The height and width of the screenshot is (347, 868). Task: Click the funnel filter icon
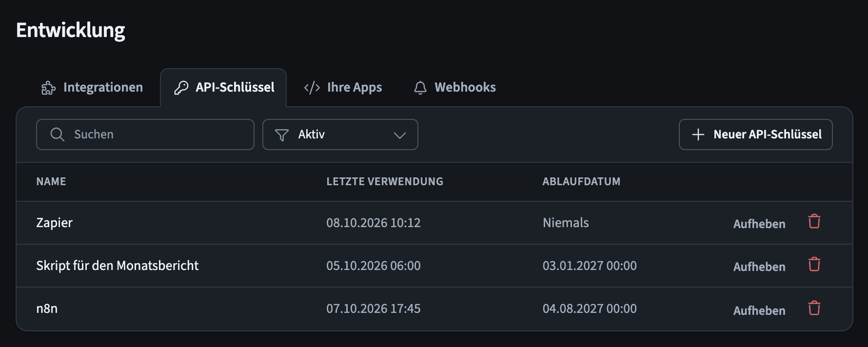coord(282,135)
